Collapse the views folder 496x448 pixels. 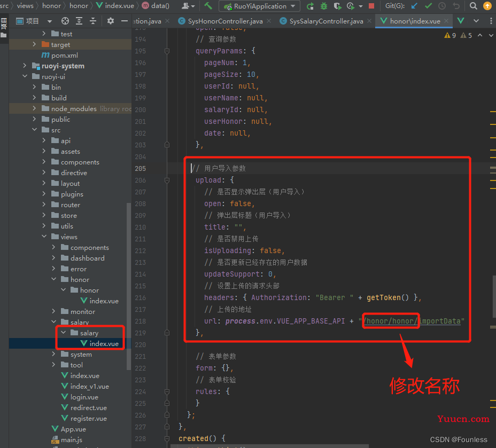44,237
